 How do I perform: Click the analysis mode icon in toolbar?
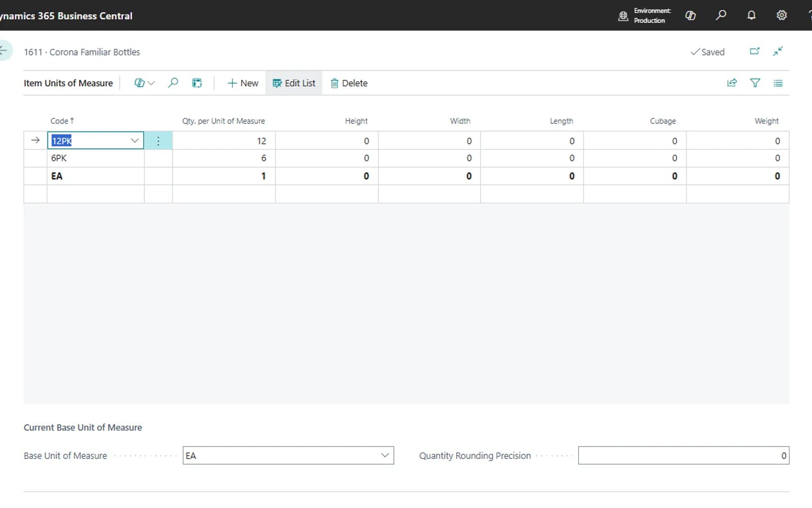tap(197, 83)
